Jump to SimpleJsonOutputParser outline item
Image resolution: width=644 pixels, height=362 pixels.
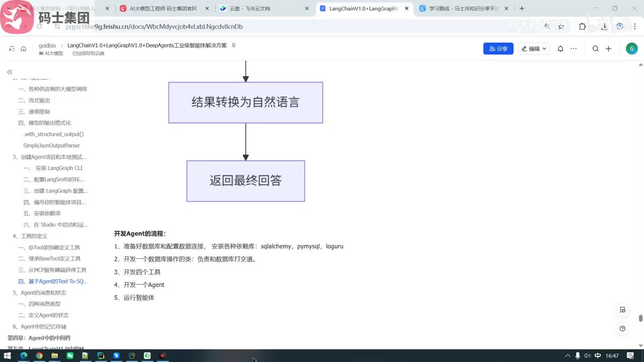[x=51, y=145]
